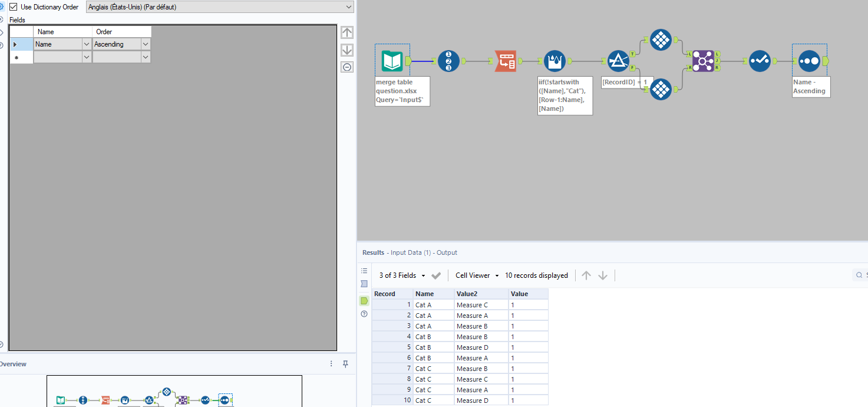868x407 pixels.
Task: Open the Filter tool labeled RecordID = 1
Action: (618, 60)
